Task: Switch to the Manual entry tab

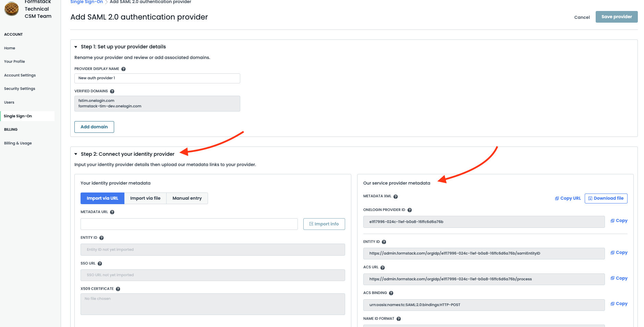Action: coord(187,198)
